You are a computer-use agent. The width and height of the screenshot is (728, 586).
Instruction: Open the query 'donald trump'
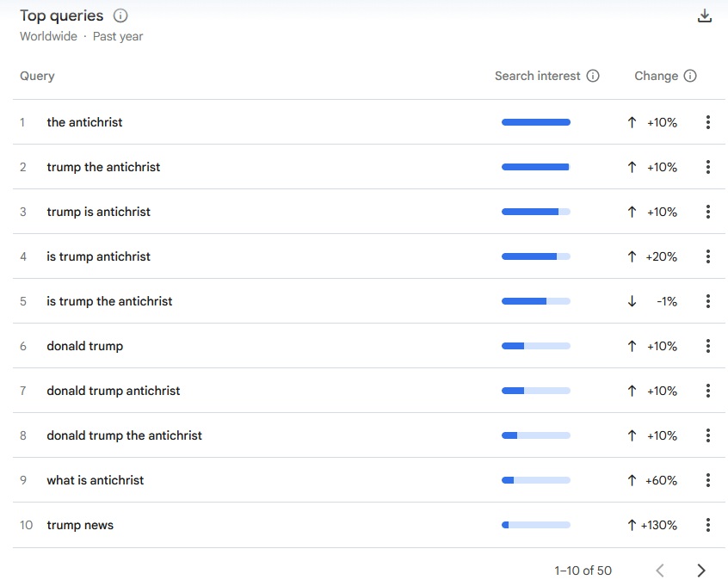(85, 346)
